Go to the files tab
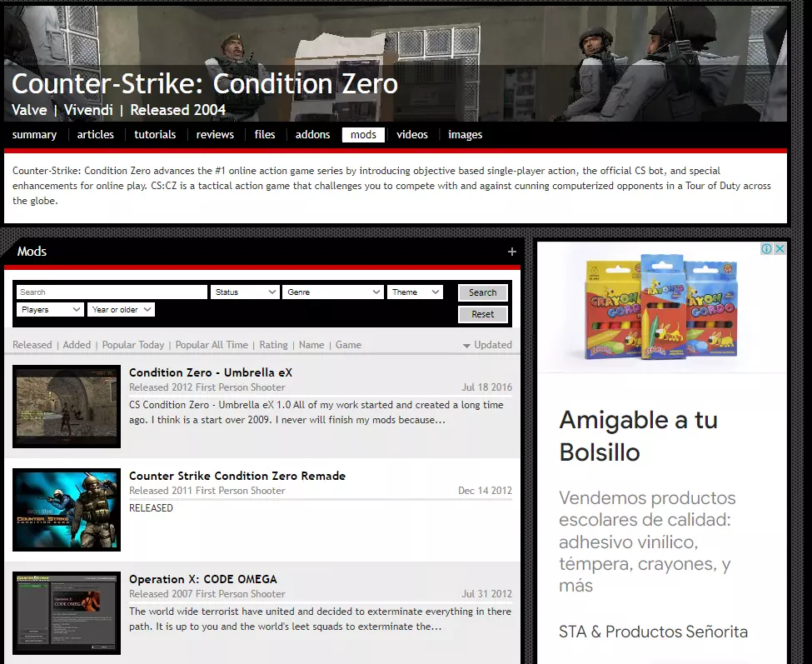The height and width of the screenshot is (664, 812). (x=265, y=135)
